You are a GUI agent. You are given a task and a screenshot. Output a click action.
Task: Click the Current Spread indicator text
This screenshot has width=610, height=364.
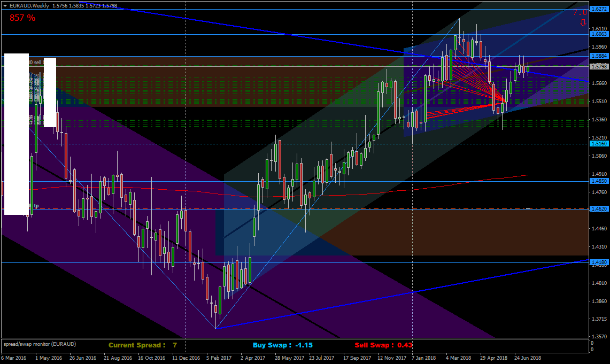point(143,345)
